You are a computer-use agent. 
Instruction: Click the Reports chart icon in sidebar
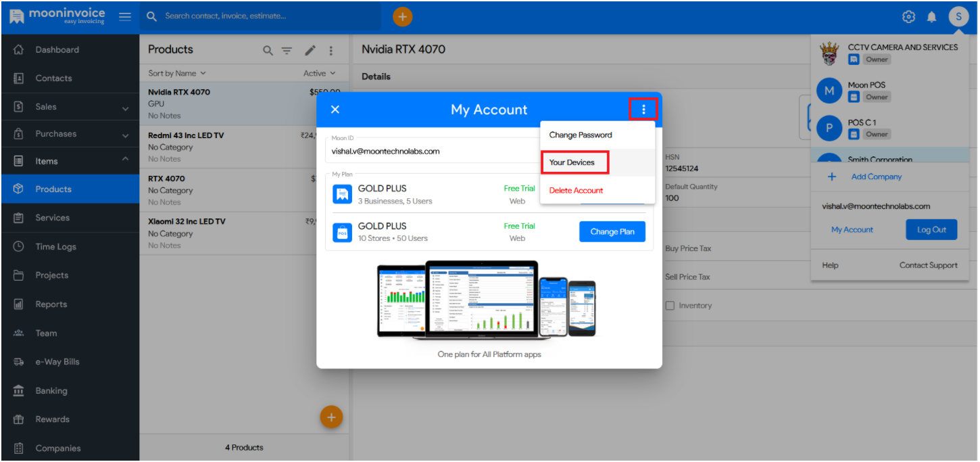pos(19,304)
